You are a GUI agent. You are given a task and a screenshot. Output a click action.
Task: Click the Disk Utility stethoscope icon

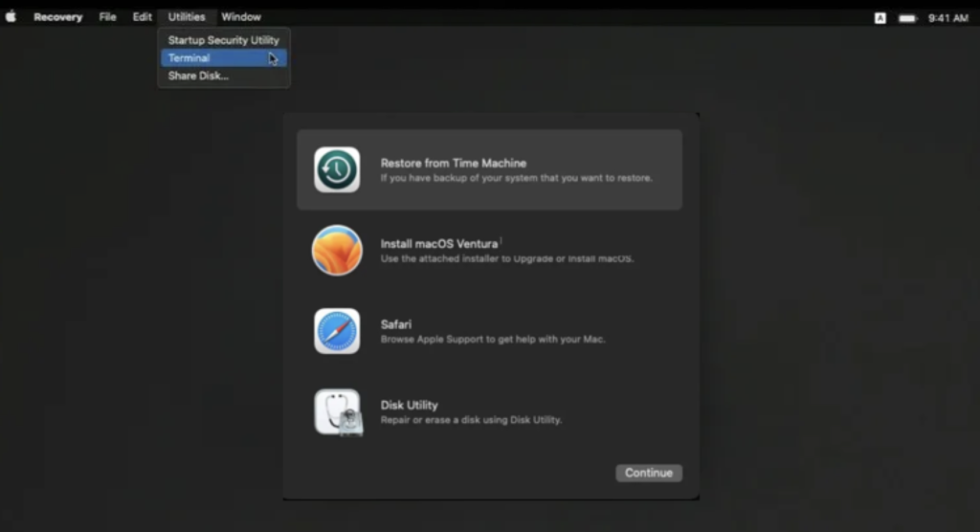(338, 412)
